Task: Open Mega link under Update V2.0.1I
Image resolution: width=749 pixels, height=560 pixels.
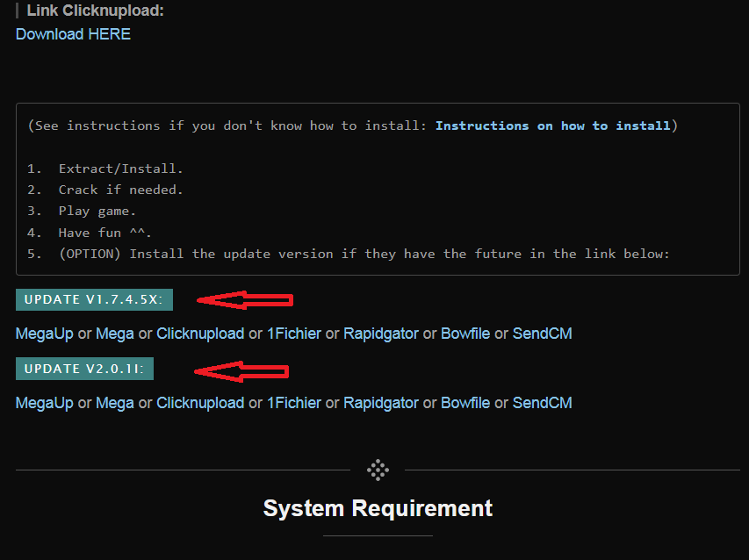Action: 115,403
